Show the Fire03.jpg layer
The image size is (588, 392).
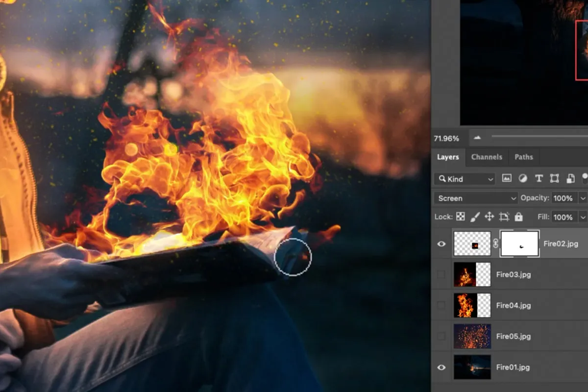click(441, 274)
